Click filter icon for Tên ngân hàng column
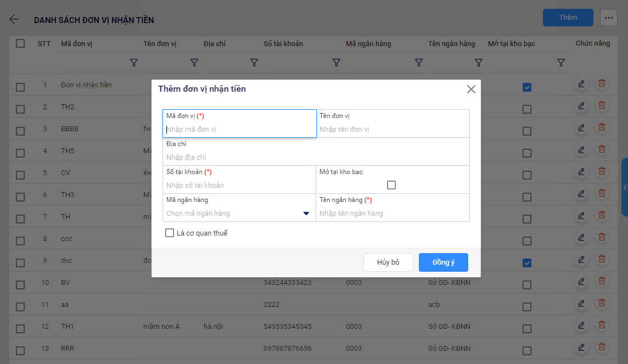 [x=478, y=63]
